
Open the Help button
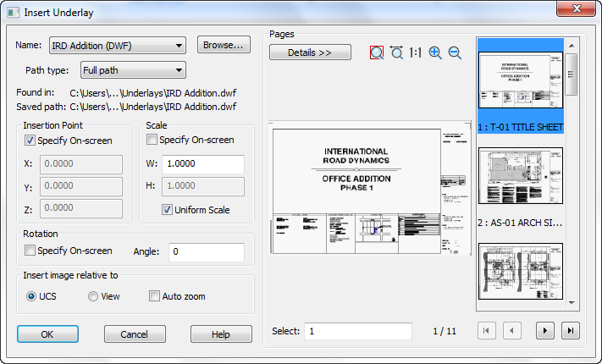tap(221, 334)
